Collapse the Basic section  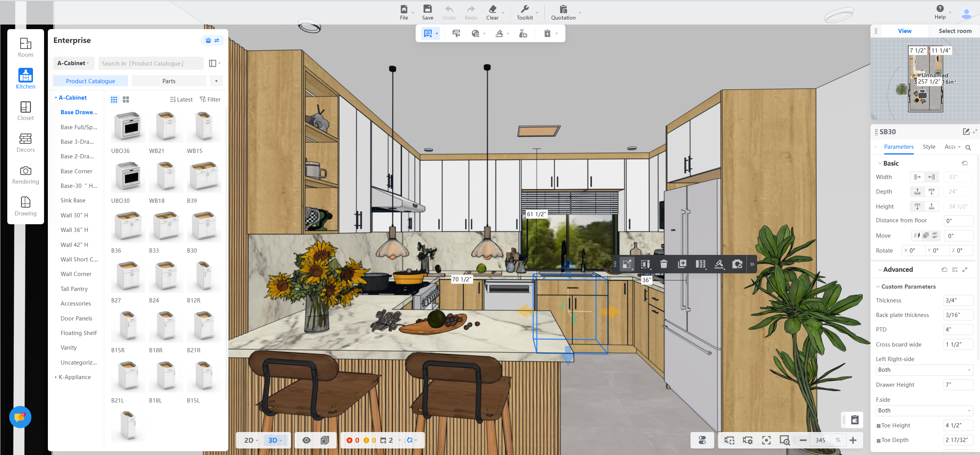tap(879, 163)
